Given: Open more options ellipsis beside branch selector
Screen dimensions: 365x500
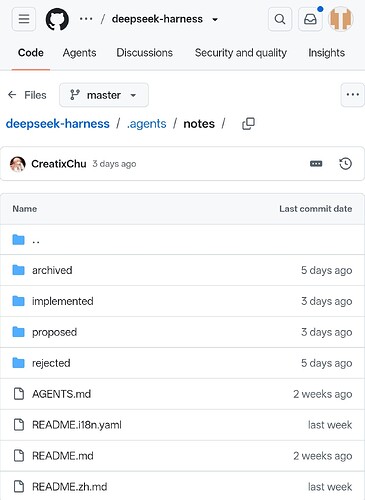Looking at the screenshot, I should 353,95.
